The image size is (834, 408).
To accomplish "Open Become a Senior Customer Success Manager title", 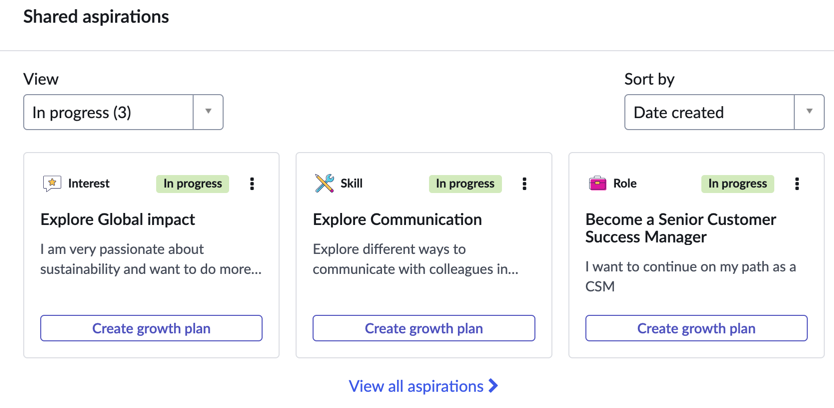I will pos(681,228).
